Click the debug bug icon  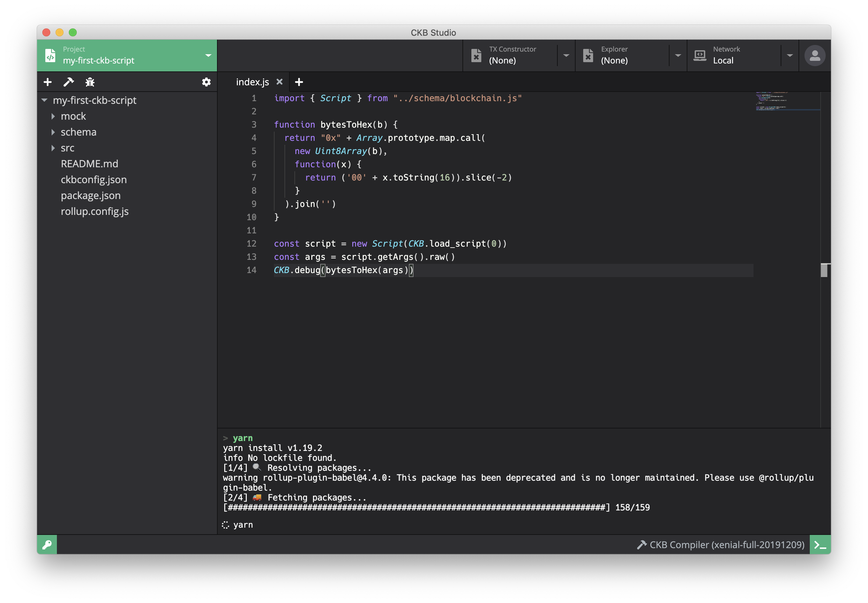click(90, 82)
